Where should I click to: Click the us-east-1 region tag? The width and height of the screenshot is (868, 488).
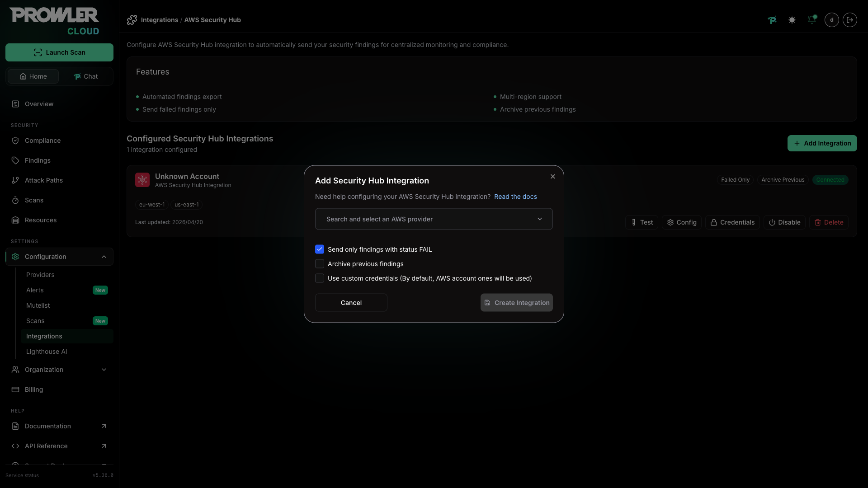(187, 205)
